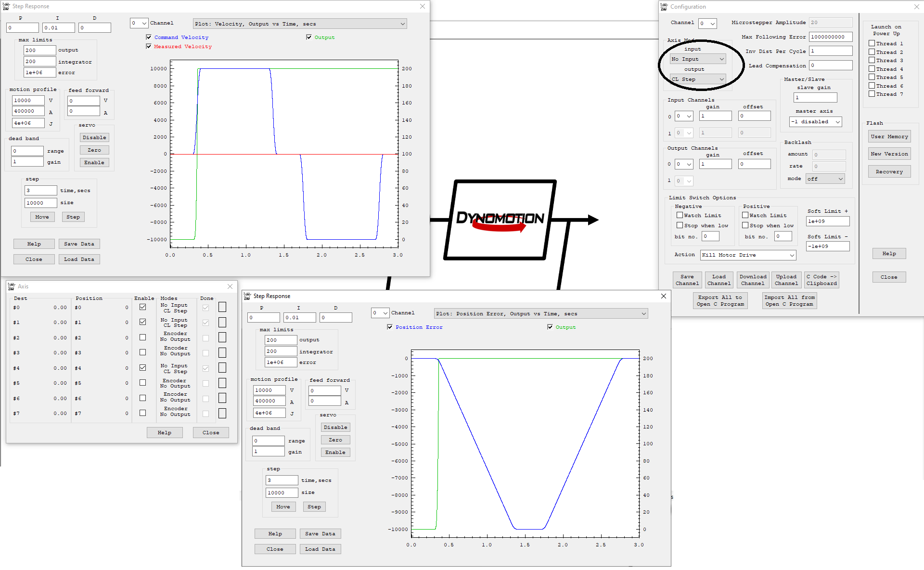Close the lower Step Response window

coord(664,296)
